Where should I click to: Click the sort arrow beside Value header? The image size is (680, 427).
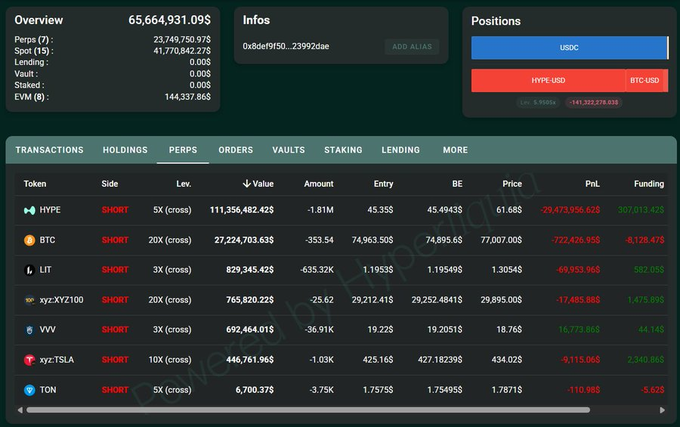[247, 184]
